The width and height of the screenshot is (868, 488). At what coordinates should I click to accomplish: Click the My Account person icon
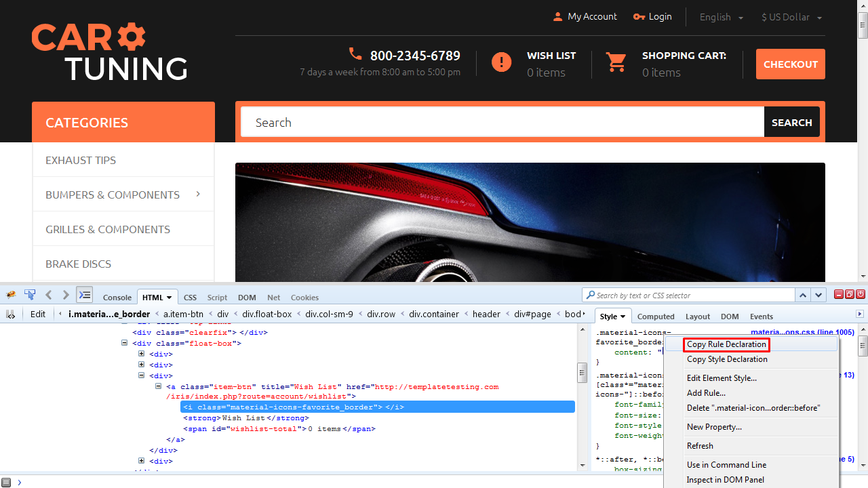coord(558,17)
